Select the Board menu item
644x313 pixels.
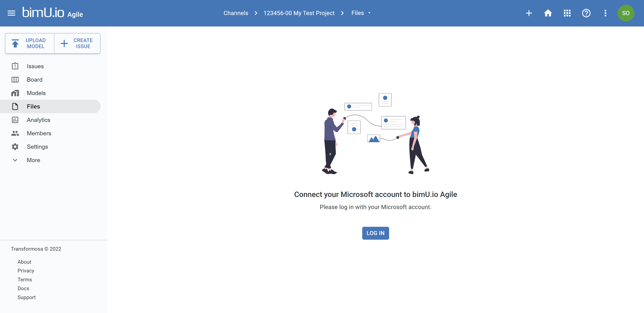(50, 79)
